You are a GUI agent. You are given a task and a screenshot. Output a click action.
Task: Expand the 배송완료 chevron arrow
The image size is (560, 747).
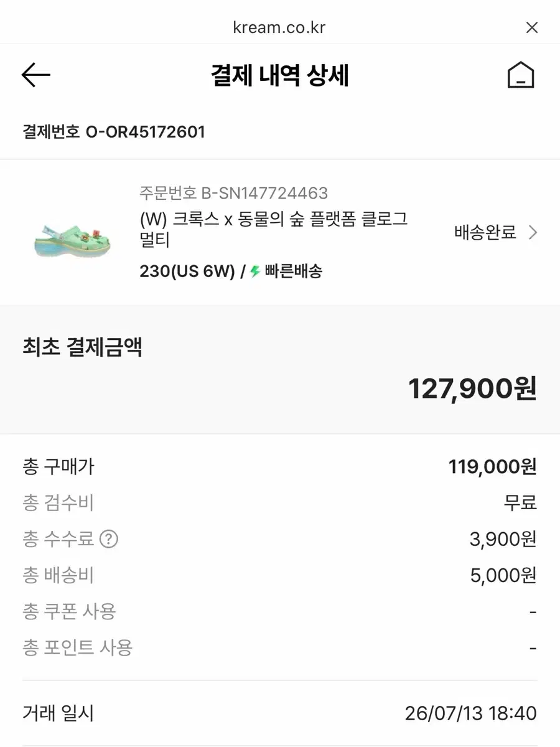coord(533,233)
